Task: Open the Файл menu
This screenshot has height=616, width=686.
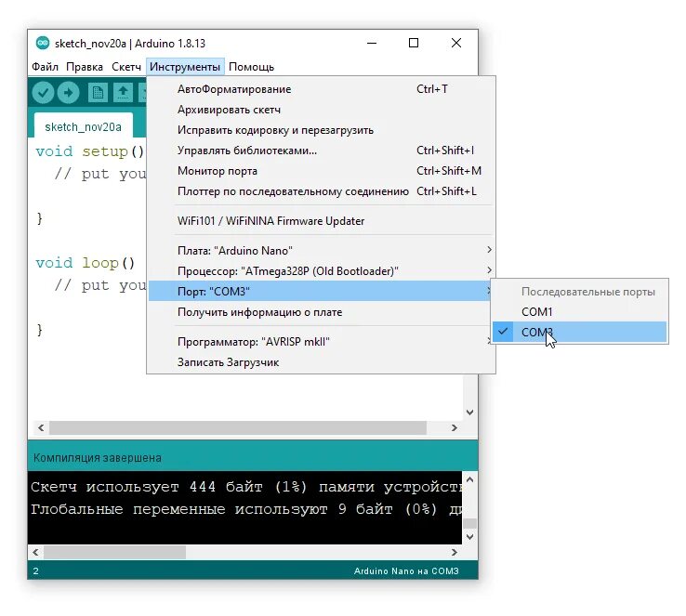Action: coord(45,67)
